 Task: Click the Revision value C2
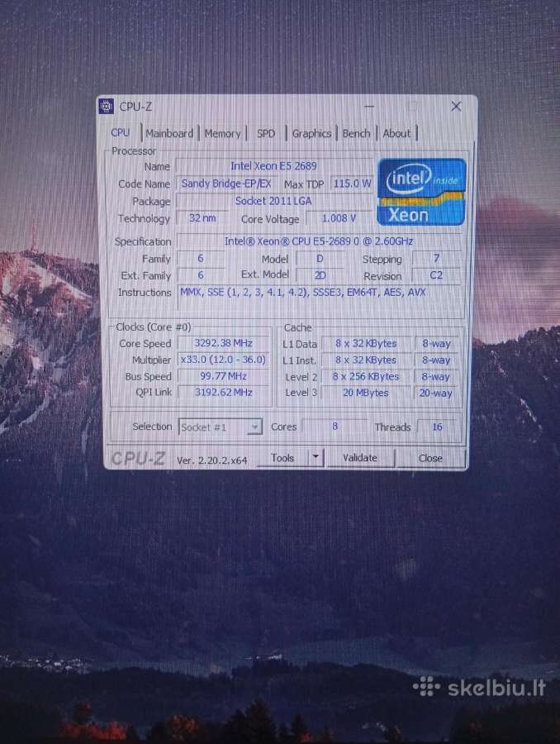tap(436, 275)
